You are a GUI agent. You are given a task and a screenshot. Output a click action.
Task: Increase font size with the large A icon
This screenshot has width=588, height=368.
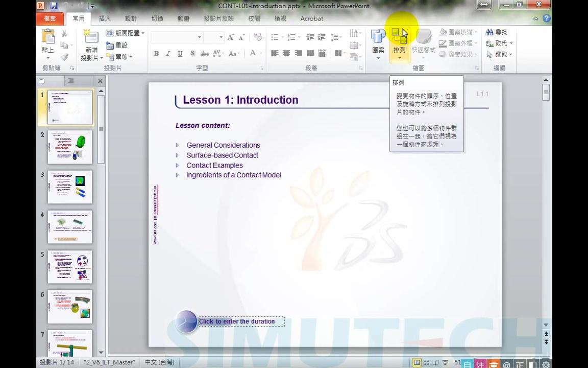pyautogui.click(x=231, y=37)
